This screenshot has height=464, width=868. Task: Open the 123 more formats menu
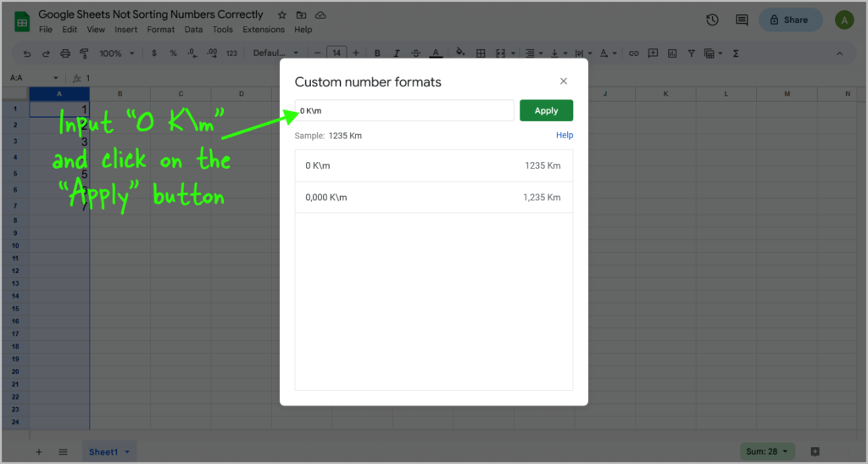(231, 53)
